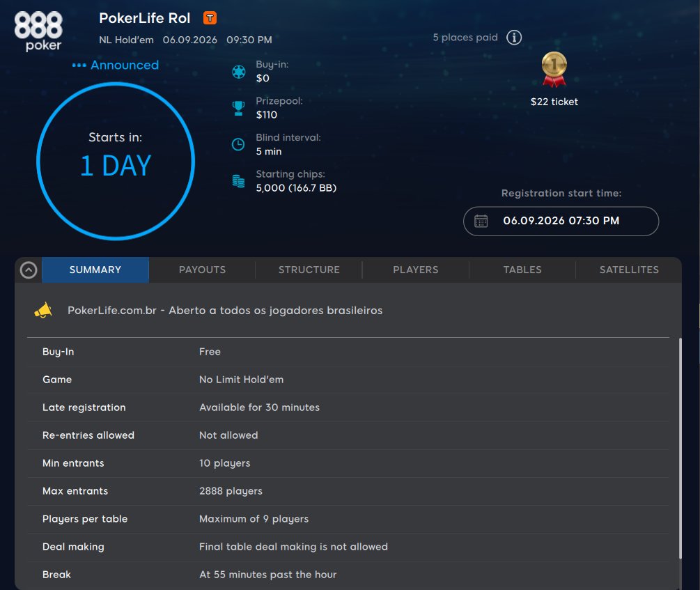Switch to the SUMMARY tab
Image resolution: width=700 pixels, height=590 pixels.
[95, 270]
